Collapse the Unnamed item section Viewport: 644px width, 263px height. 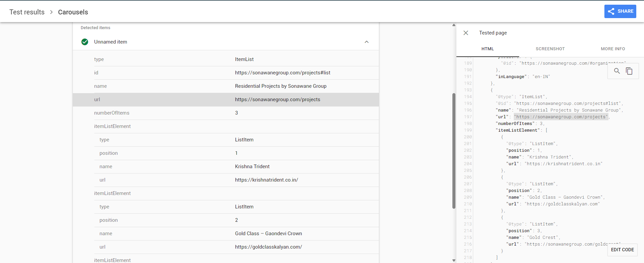point(366,42)
